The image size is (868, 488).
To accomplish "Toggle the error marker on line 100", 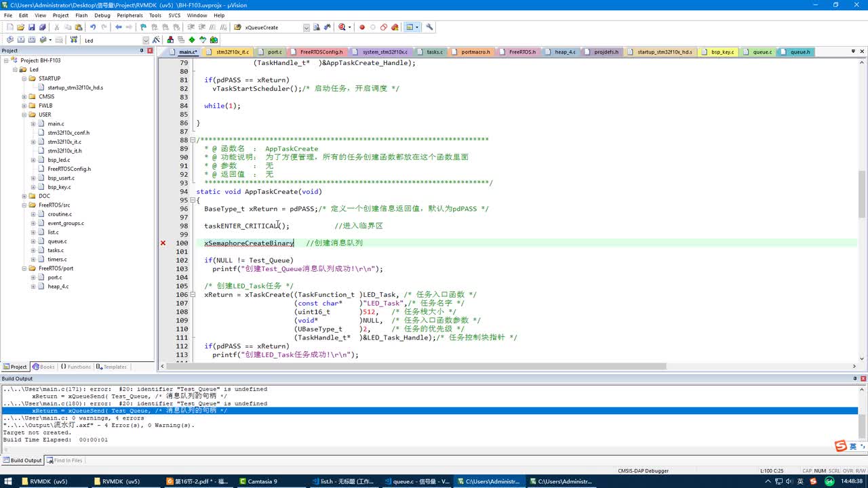I will coord(163,243).
